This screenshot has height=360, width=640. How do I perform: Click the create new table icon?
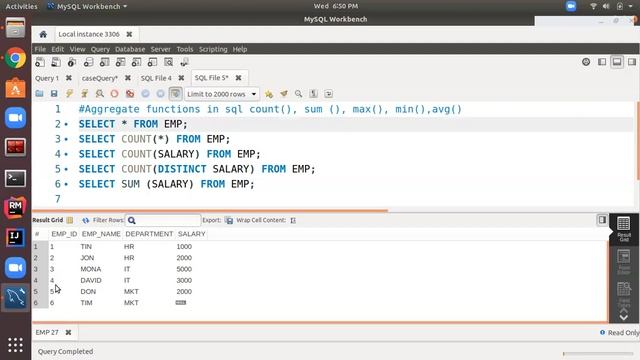104,62
